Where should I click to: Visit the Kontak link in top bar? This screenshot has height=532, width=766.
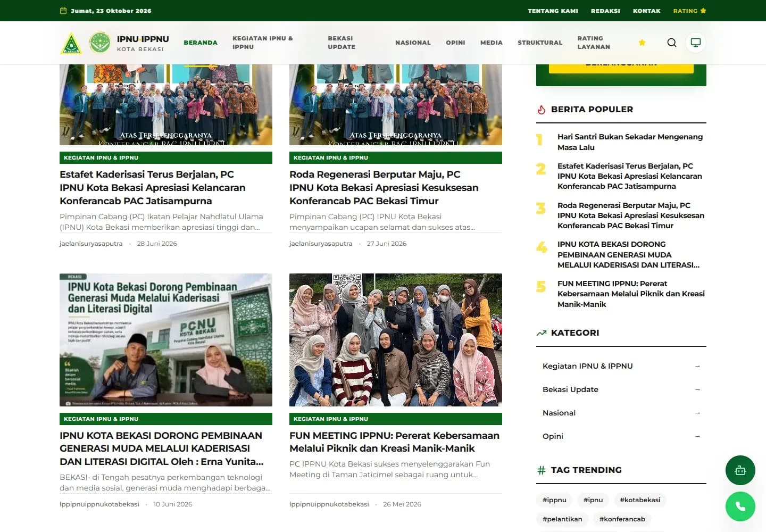(x=646, y=11)
